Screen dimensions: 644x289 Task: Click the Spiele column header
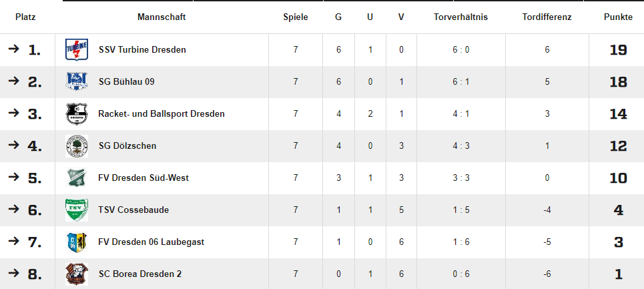pyautogui.click(x=295, y=17)
